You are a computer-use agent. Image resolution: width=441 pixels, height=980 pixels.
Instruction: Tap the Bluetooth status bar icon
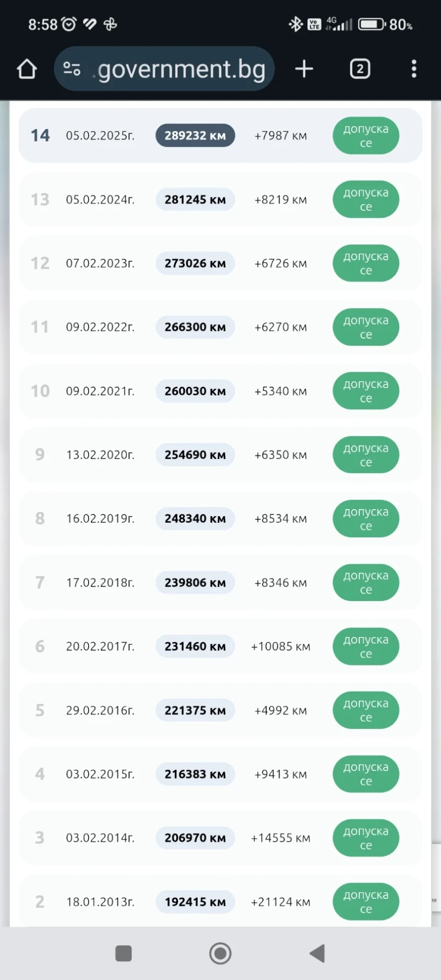[x=296, y=24]
